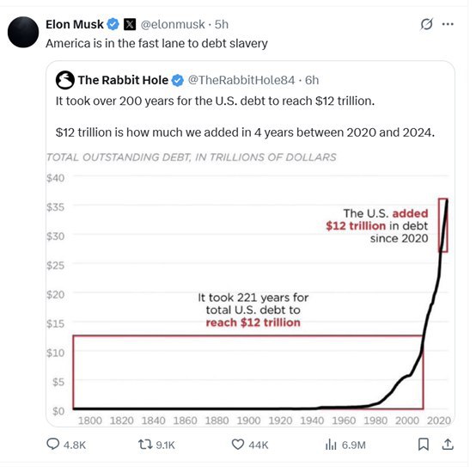
Task: Enlarge the U.S. debt chart image
Action: coord(250,287)
